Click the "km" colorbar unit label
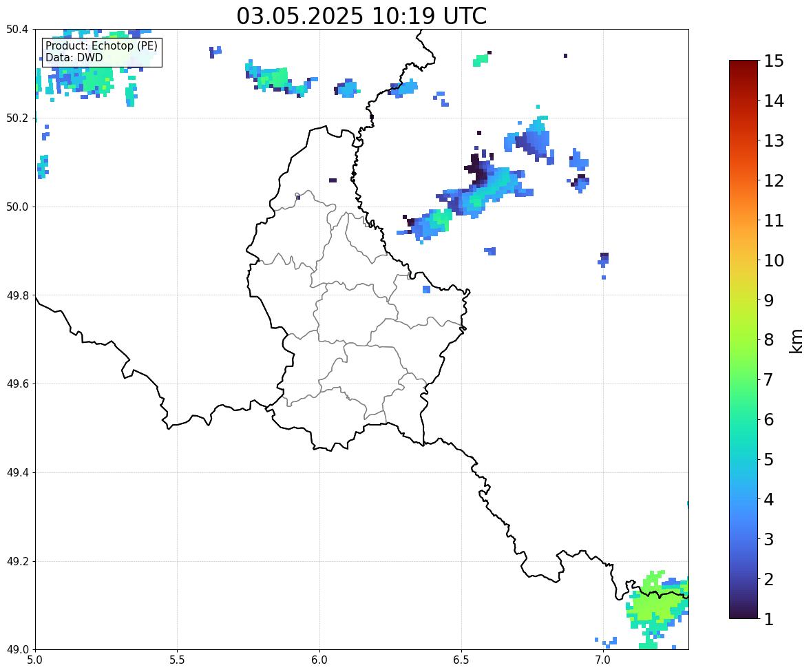Screen dimensions: 811x672 797,341
